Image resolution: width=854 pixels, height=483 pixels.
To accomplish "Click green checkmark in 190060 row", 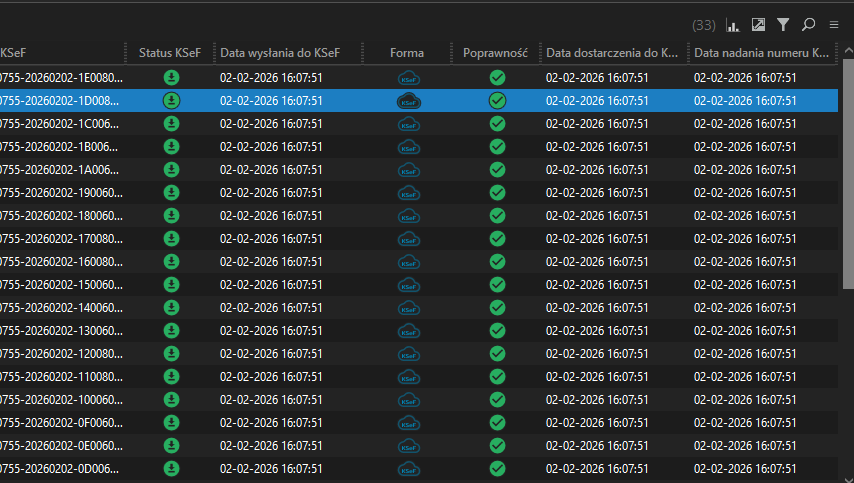I will pos(497,192).
